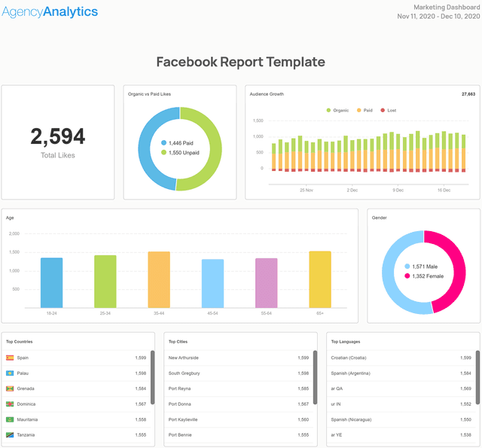Click the Dominica flag icon
Screen dimensions: 482x448
[10, 404]
